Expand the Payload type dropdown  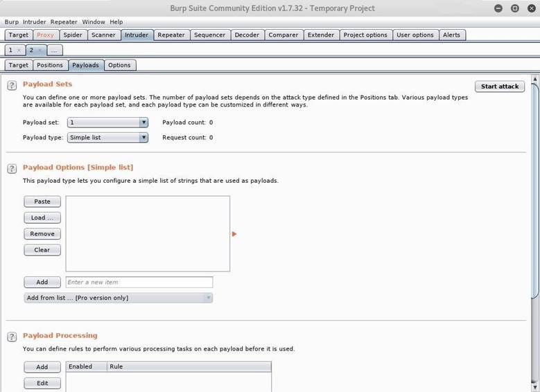107,138
